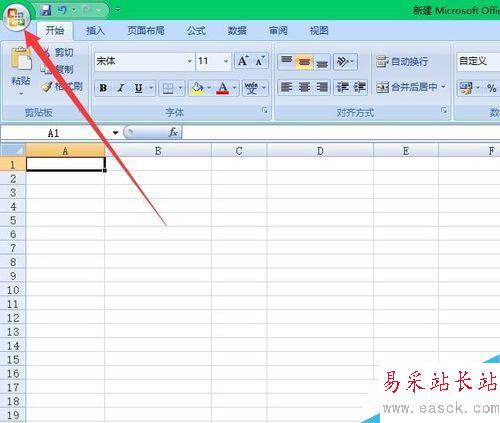
Task: Select column B header
Action: (x=158, y=151)
